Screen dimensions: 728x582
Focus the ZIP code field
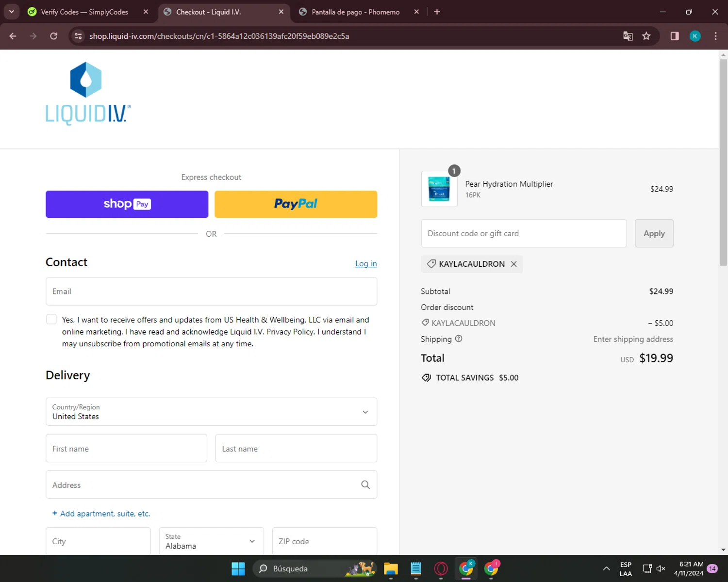[x=325, y=541]
